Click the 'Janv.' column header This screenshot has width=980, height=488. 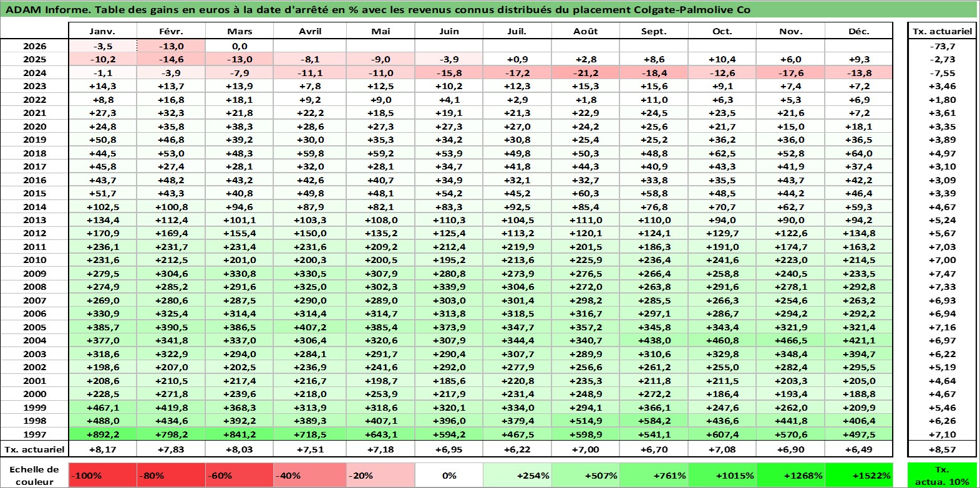coord(103,31)
